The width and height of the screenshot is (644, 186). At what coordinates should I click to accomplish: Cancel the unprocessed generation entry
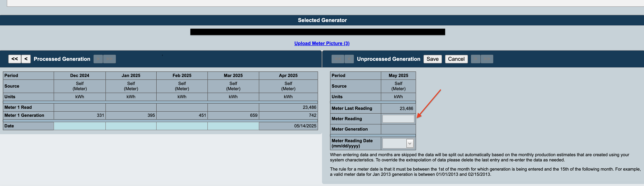click(x=456, y=59)
